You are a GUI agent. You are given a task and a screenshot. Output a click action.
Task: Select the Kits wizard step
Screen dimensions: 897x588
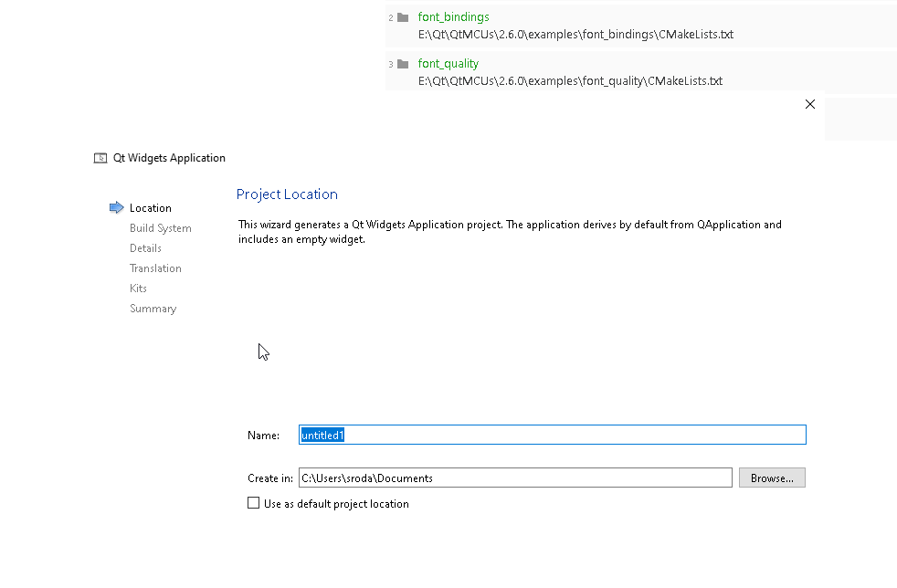[x=139, y=289]
